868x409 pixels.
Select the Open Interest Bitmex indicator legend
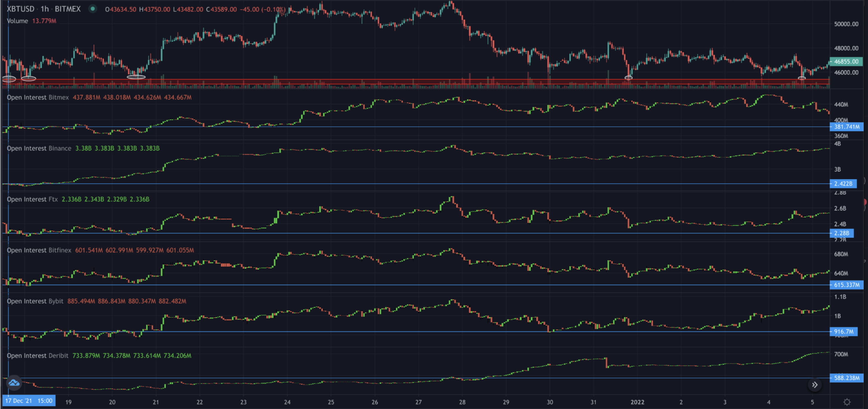[x=38, y=98]
